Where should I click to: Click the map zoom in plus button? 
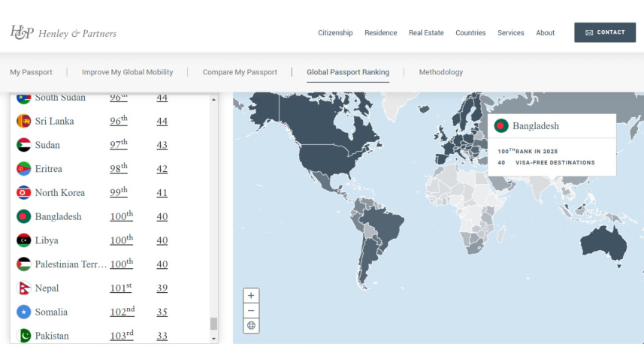[x=251, y=295]
